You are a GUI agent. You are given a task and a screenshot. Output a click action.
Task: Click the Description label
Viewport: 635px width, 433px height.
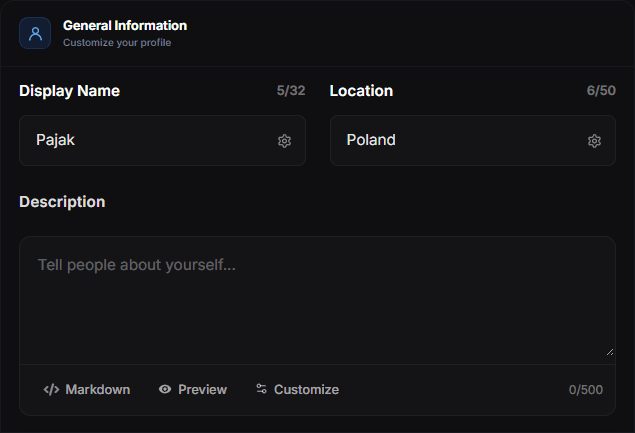[x=62, y=202]
